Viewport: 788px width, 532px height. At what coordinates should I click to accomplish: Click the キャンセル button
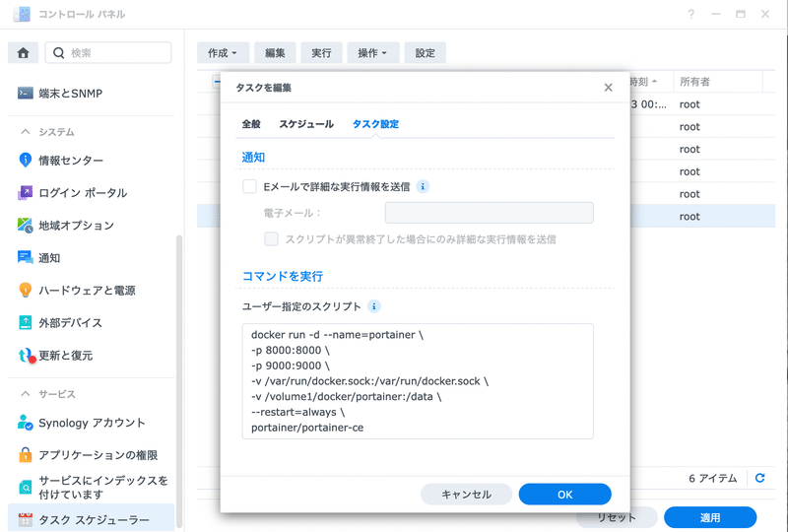(x=466, y=495)
